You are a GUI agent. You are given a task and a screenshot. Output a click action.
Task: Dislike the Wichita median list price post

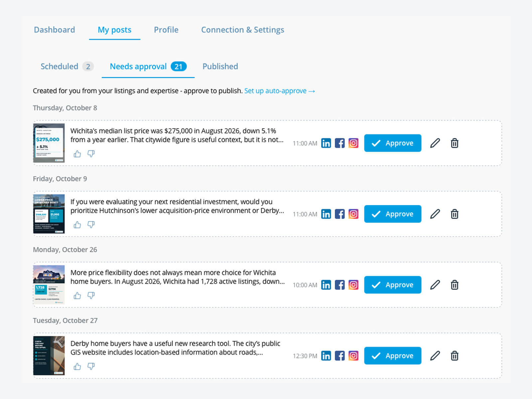[91, 154]
